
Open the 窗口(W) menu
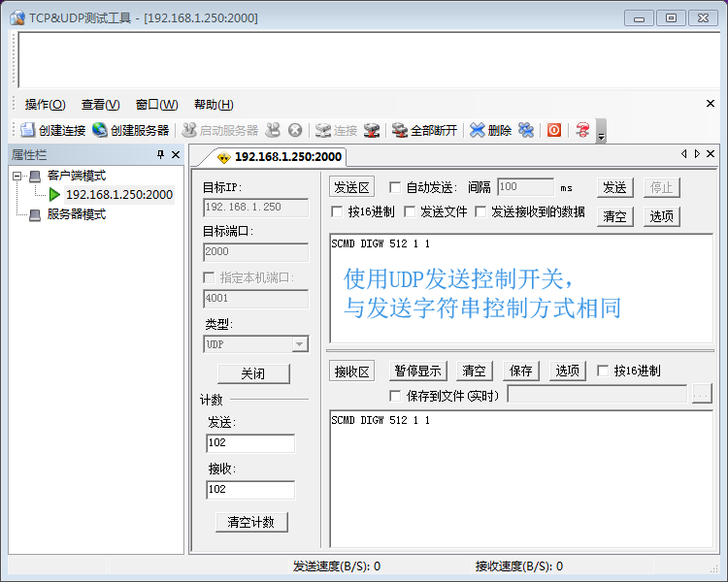click(x=156, y=105)
